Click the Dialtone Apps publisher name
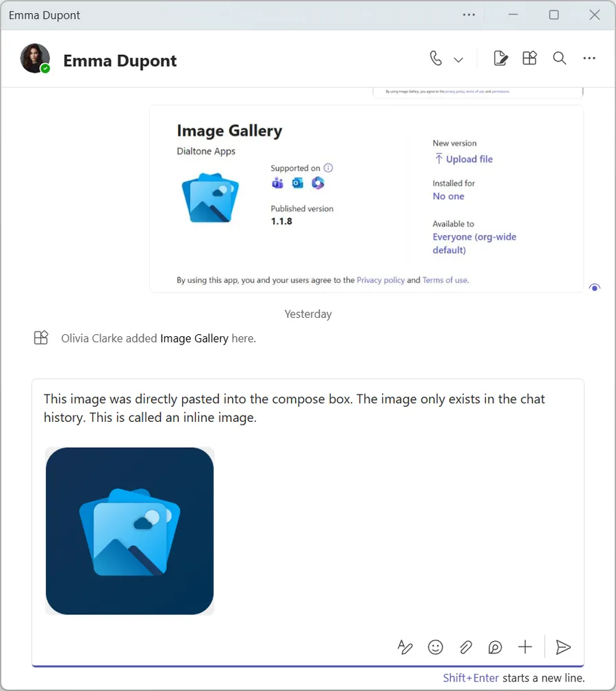Screen dimensions: 616x691 coord(206,151)
